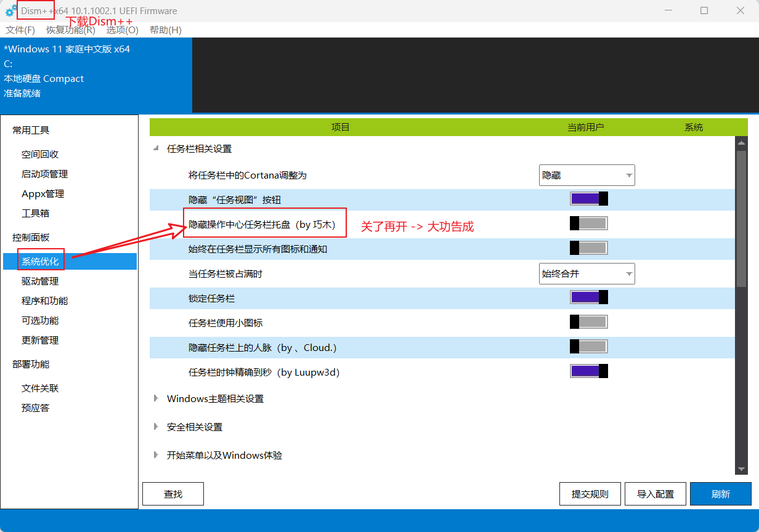
Task: Click 本地硬盘 Compact text
Action: point(44,79)
